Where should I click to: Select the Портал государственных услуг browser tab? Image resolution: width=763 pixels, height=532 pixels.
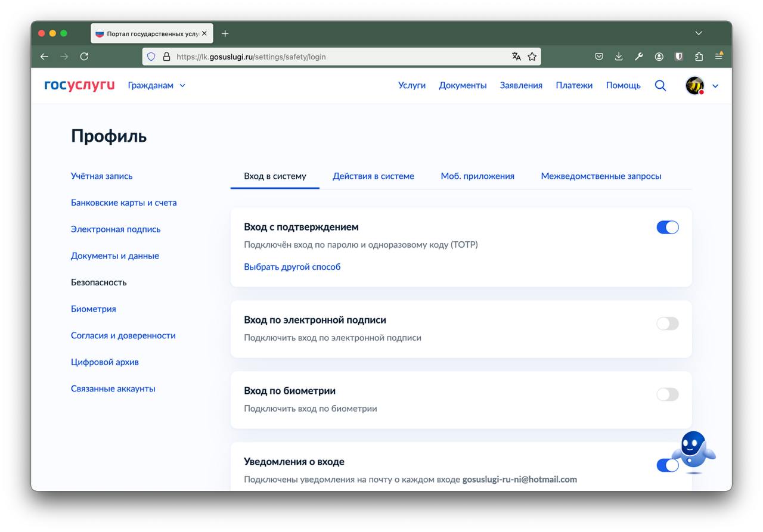152,33
